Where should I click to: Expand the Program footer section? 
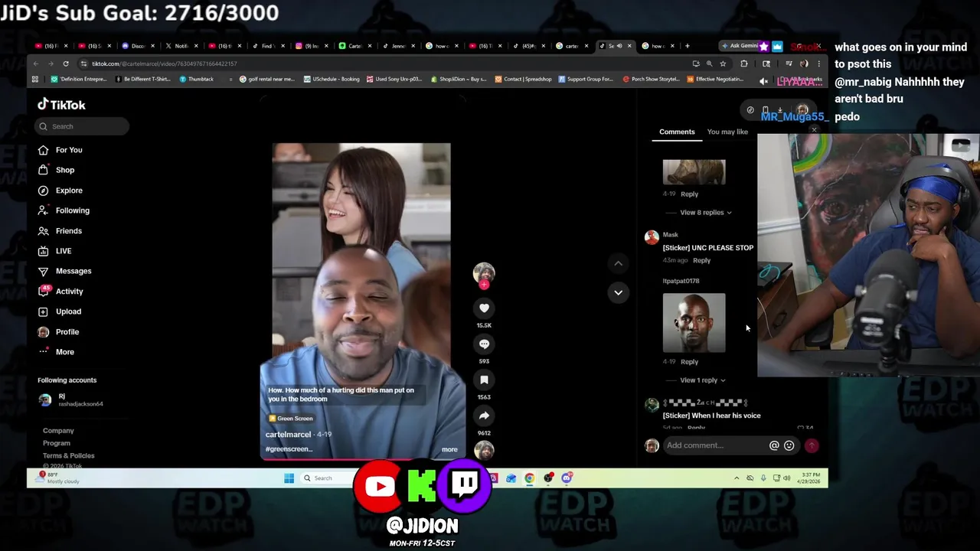(56, 443)
